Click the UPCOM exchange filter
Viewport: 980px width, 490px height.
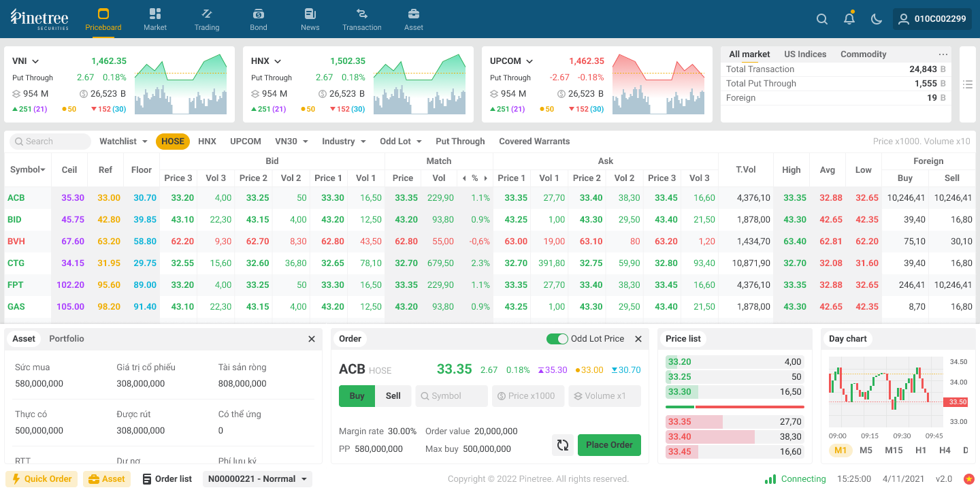[x=246, y=142]
